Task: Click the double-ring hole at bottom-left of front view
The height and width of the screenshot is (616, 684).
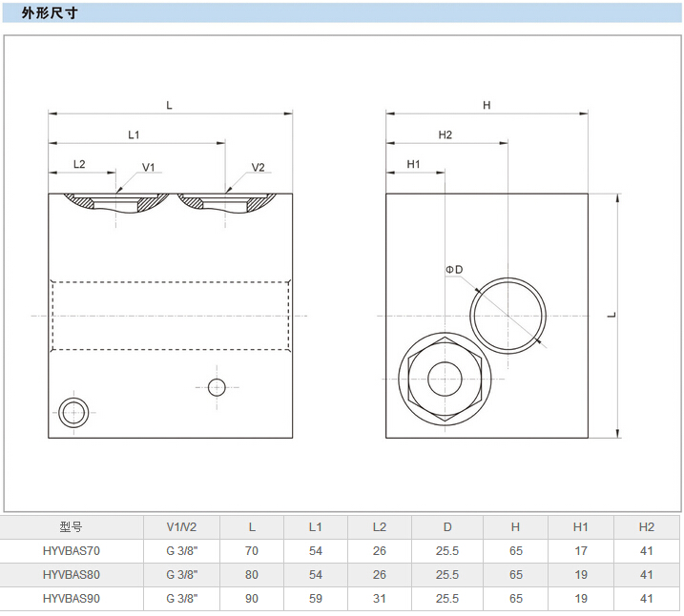Action: point(73,413)
